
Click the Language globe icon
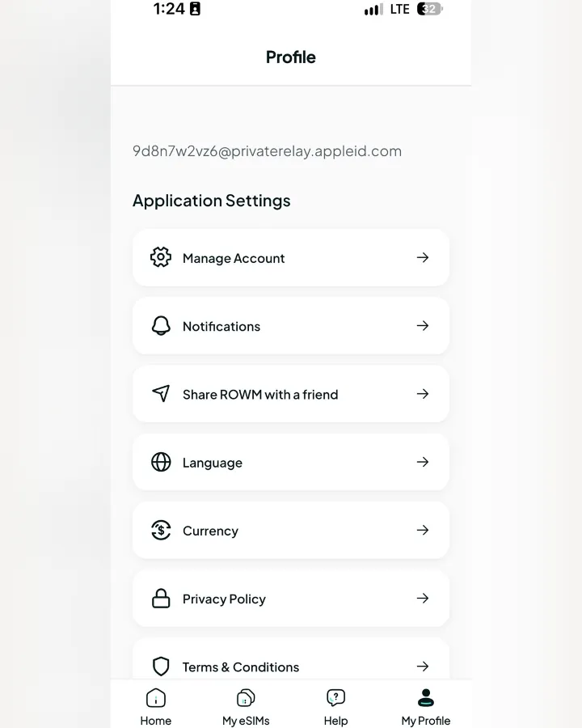pyautogui.click(x=161, y=462)
